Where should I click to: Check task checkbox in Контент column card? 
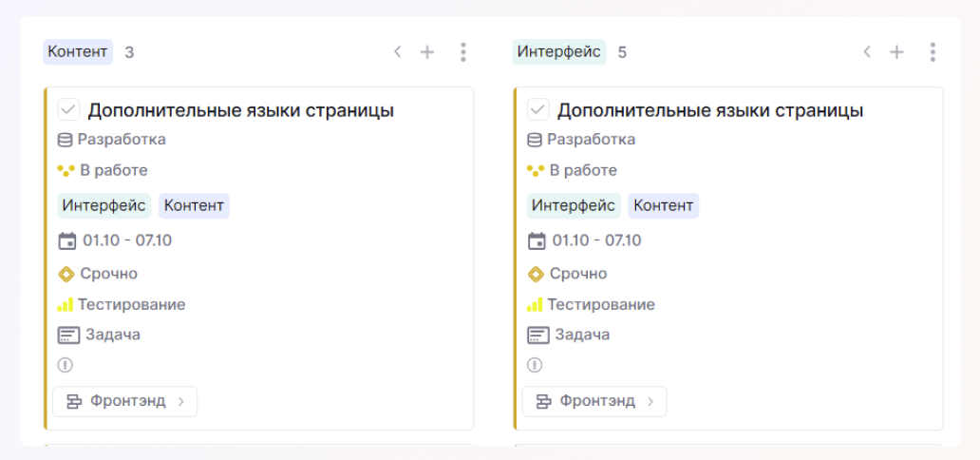tap(68, 110)
